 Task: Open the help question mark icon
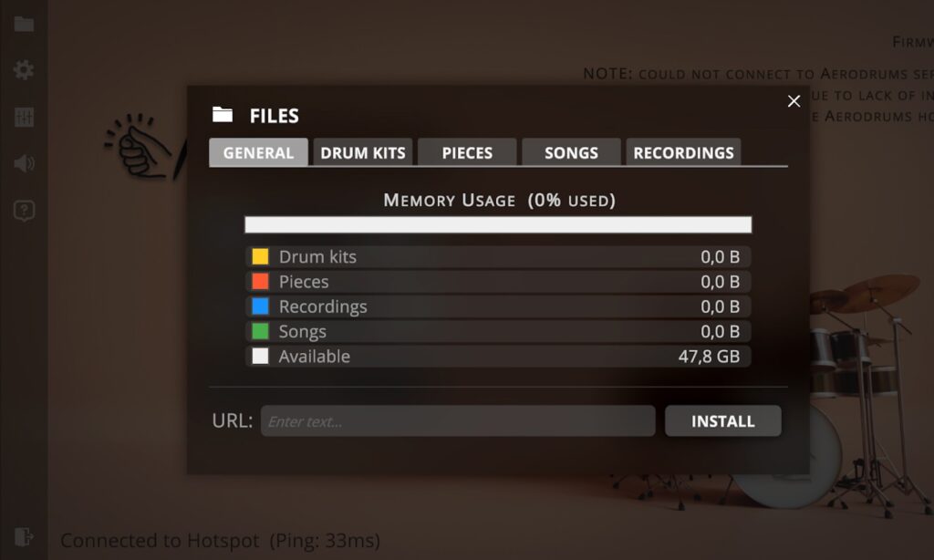click(24, 212)
